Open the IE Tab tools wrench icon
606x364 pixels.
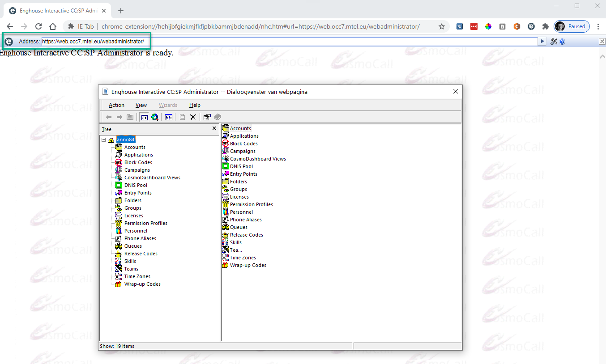[x=554, y=42]
